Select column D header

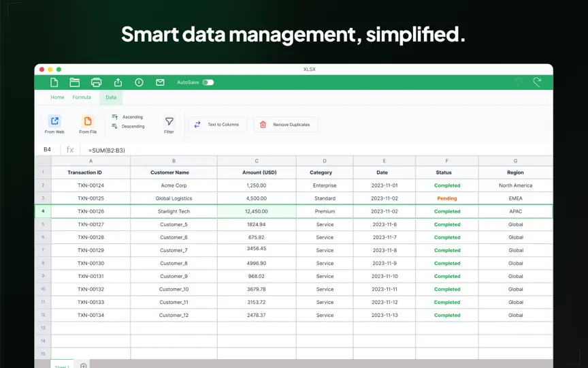pyautogui.click(x=325, y=161)
